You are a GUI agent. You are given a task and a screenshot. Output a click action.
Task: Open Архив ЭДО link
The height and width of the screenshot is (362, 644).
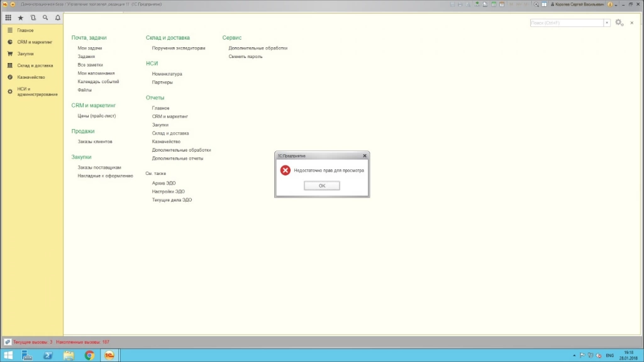(164, 183)
